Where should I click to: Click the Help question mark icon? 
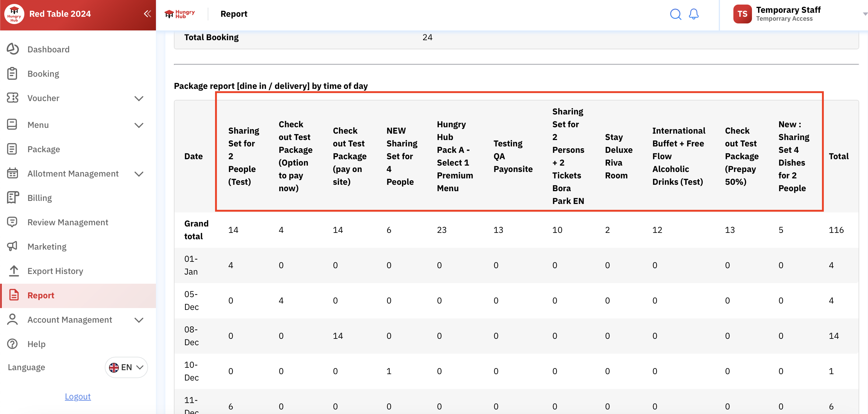12,344
